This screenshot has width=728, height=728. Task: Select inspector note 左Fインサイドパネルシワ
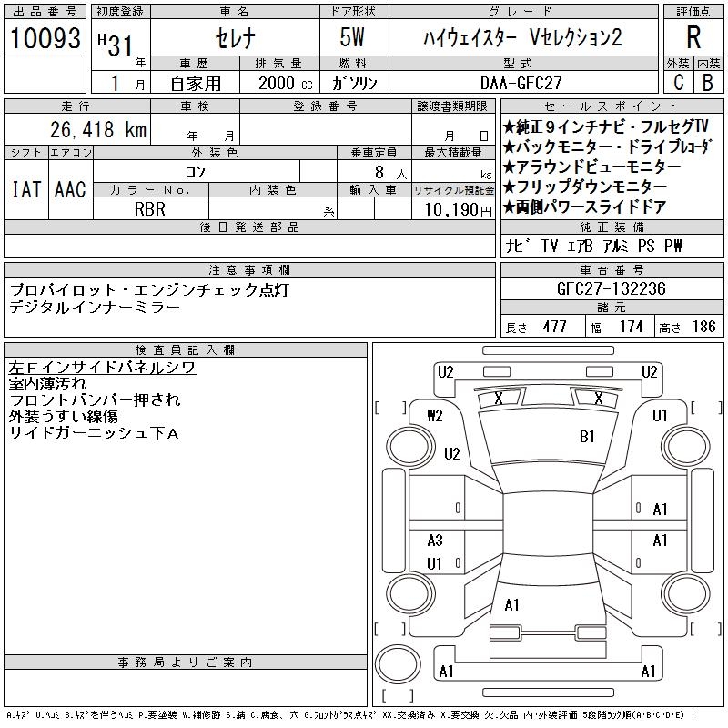pyautogui.click(x=102, y=368)
